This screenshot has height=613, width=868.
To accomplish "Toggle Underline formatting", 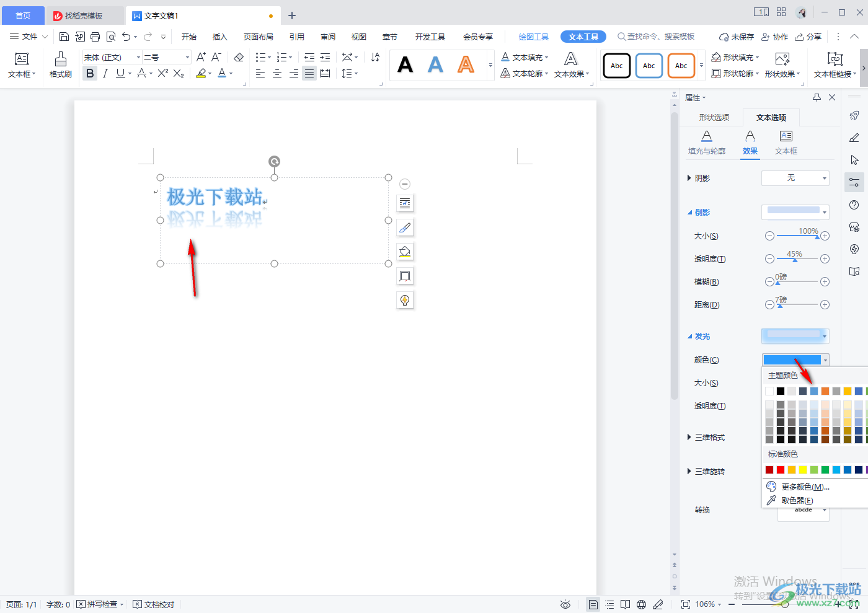I will (x=120, y=73).
